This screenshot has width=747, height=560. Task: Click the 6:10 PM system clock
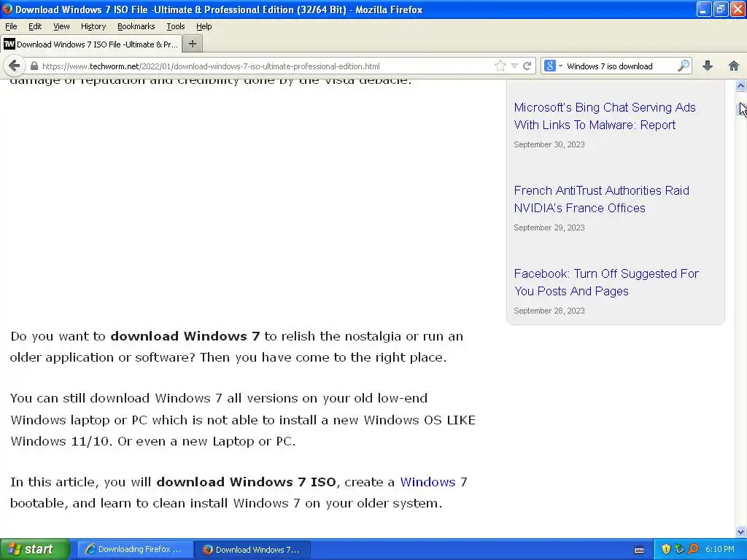(719, 550)
